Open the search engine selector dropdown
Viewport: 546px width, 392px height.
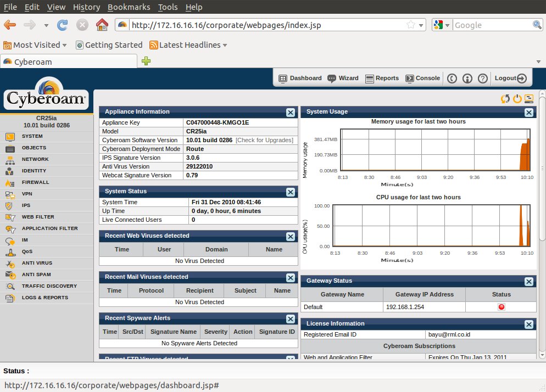pos(441,25)
